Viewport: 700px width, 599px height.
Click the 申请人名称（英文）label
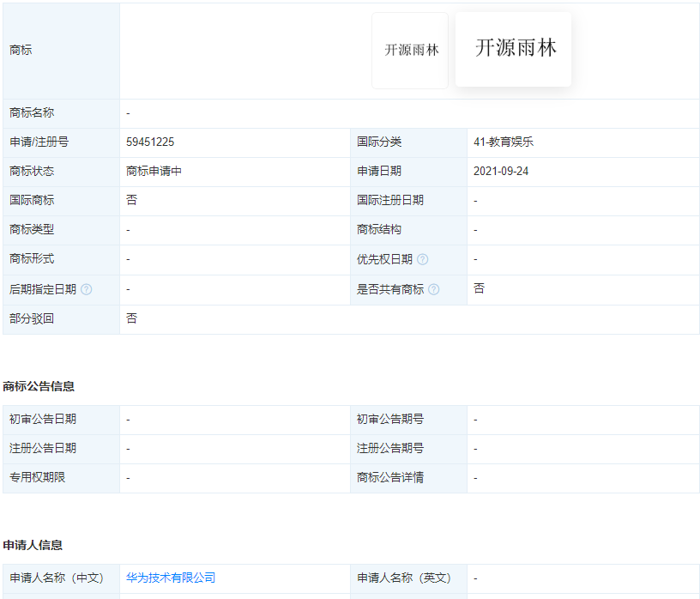(404, 578)
